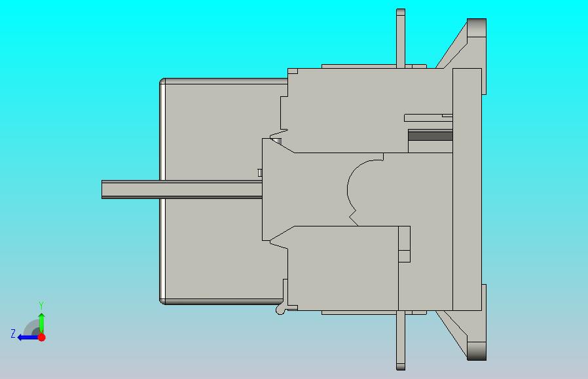The width and height of the screenshot is (588, 379).
Task: Click the red X axis dot of triad
Action: click(42, 337)
